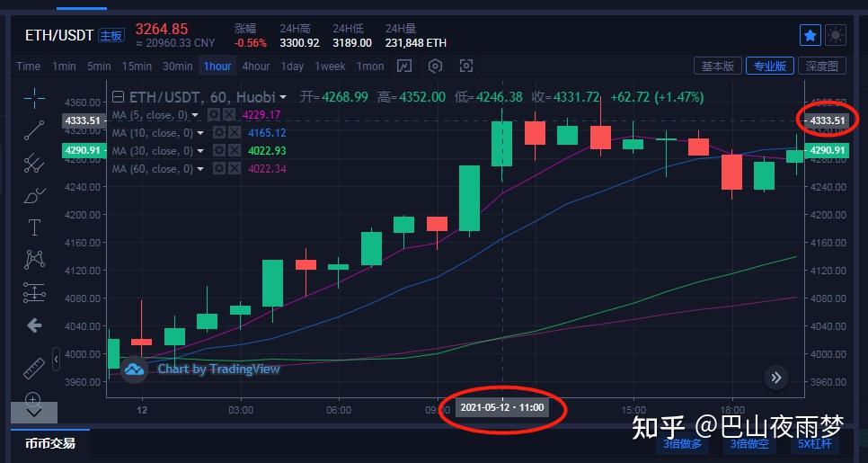Open MA 5 settings gear
This screenshot has height=463, width=868.
(x=214, y=115)
